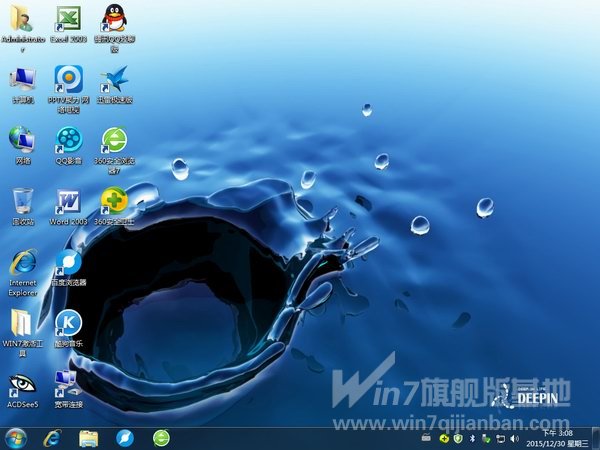
Task: Click the Bluetooth icon in system tray
Action: [472, 438]
